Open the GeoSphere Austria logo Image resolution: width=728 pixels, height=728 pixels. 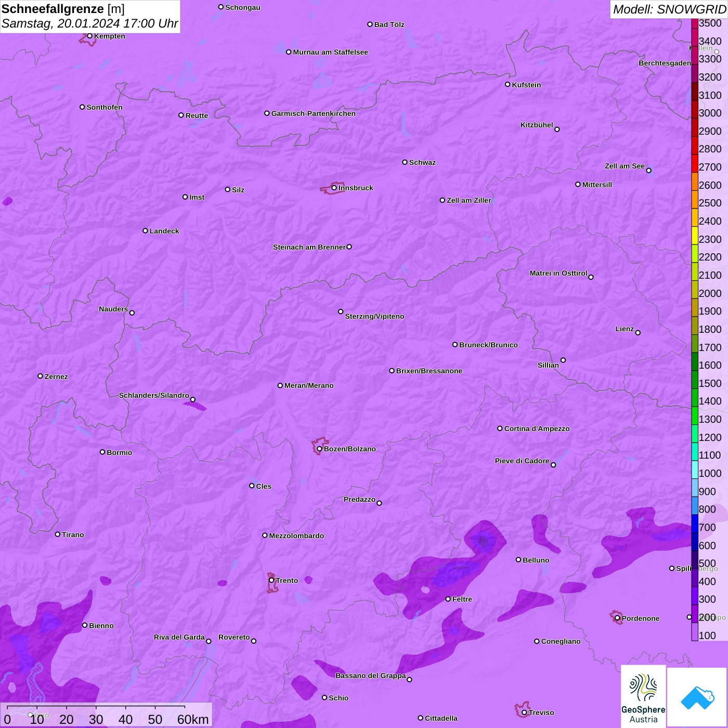click(x=643, y=697)
